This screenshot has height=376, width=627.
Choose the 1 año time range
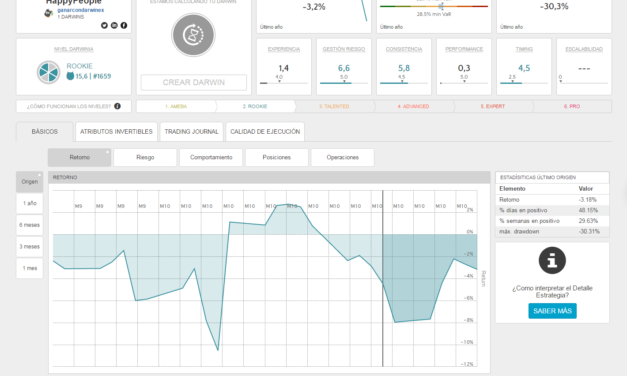click(30, 203)
